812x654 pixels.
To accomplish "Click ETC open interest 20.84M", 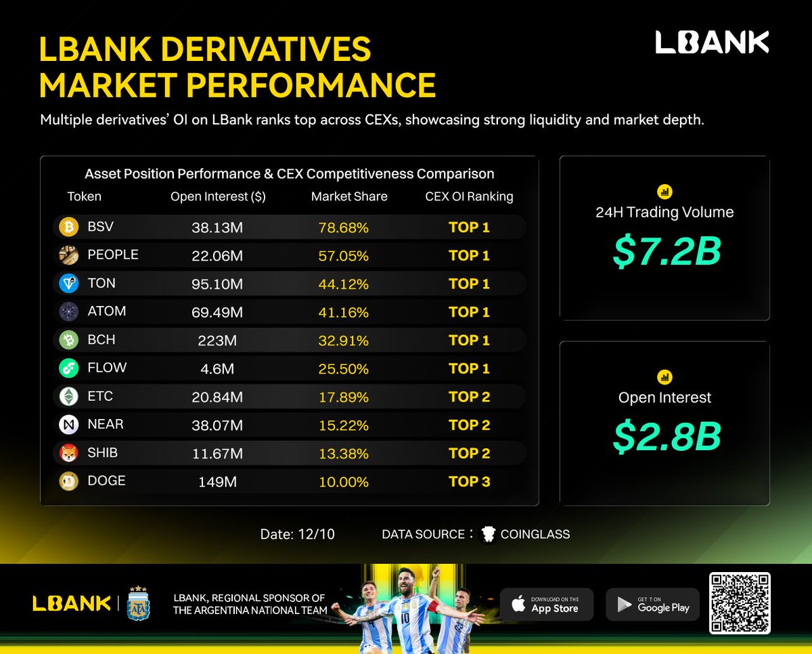I will point(217,397).
